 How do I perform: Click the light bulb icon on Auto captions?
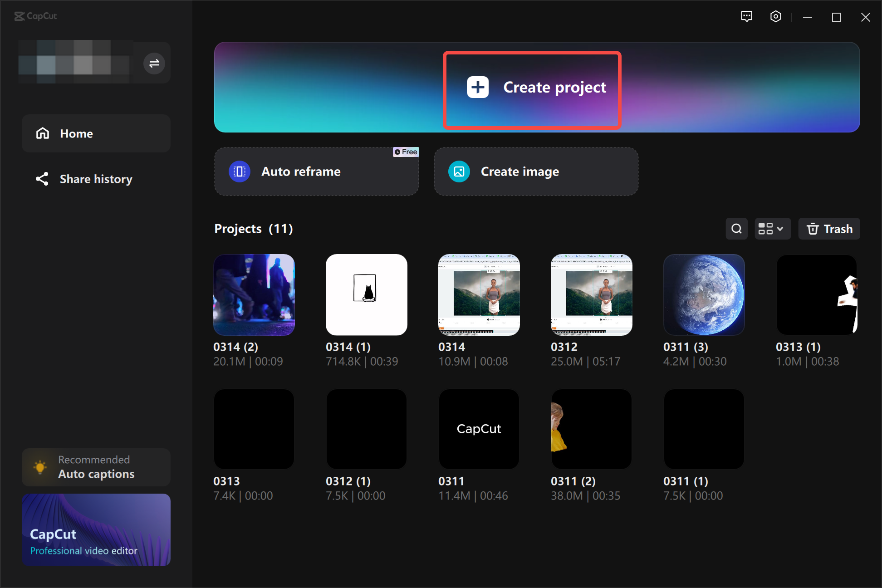pos(40,467)
